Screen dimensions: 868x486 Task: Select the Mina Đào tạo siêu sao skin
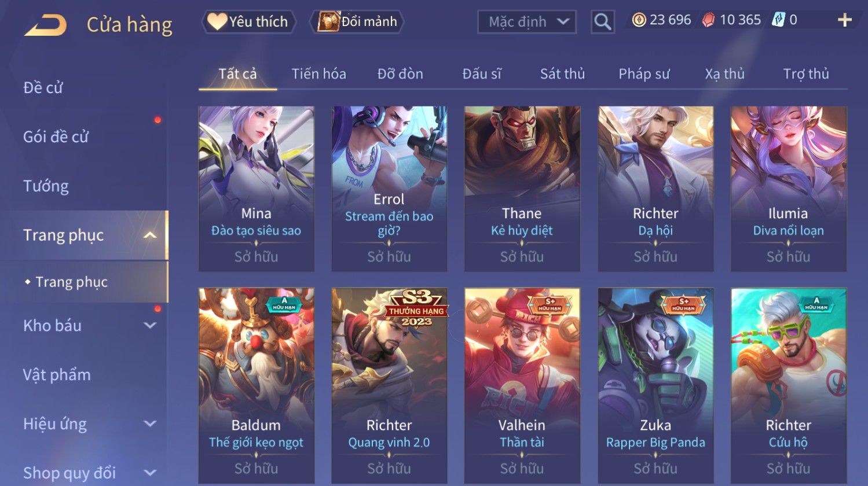(x=256, y=189)
